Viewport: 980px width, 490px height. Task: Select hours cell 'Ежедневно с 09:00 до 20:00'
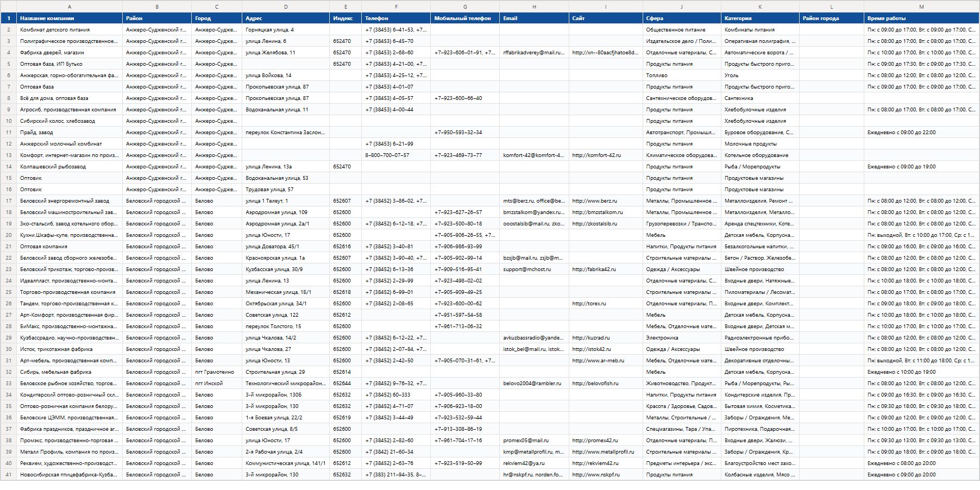click(921, 475)
